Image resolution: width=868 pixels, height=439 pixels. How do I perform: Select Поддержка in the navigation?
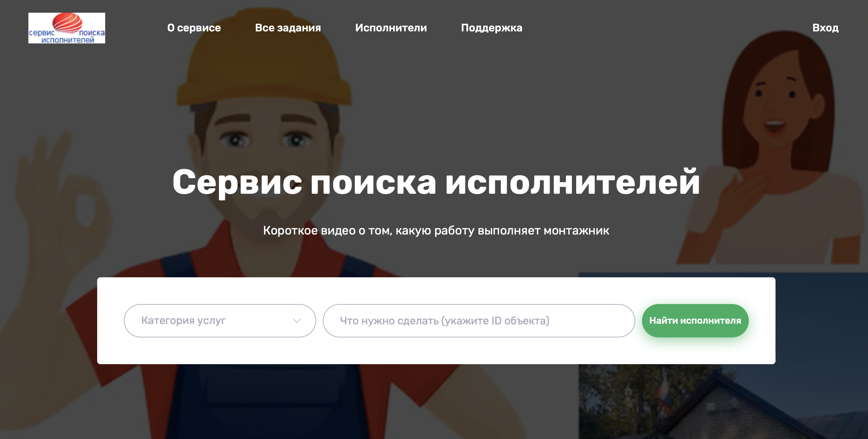point(491,28)
